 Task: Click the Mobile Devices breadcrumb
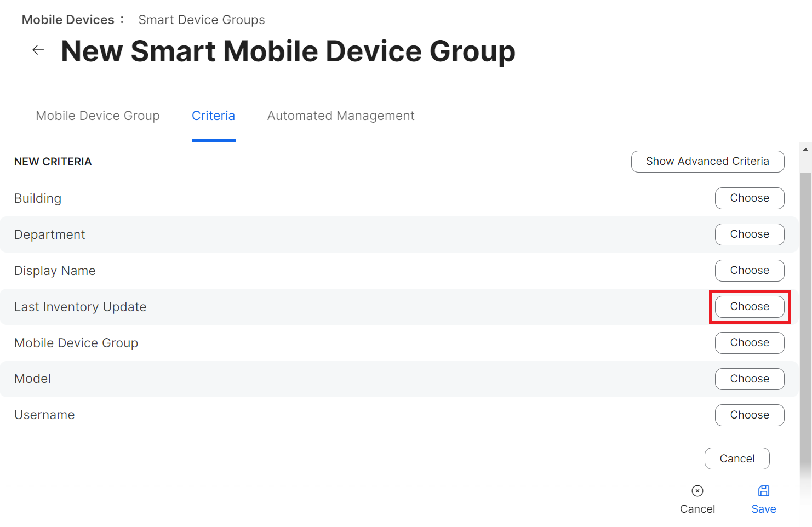pos(68,20)
